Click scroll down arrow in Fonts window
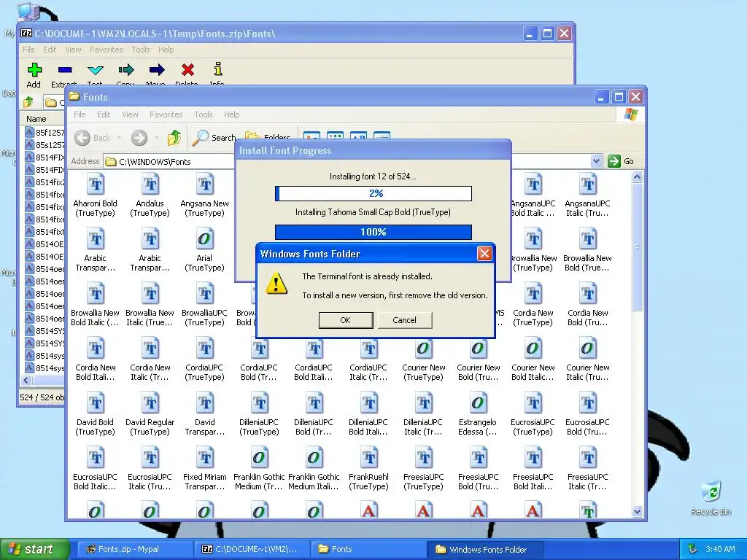Viewport: 747px width, 560px height. click(638, 512)
